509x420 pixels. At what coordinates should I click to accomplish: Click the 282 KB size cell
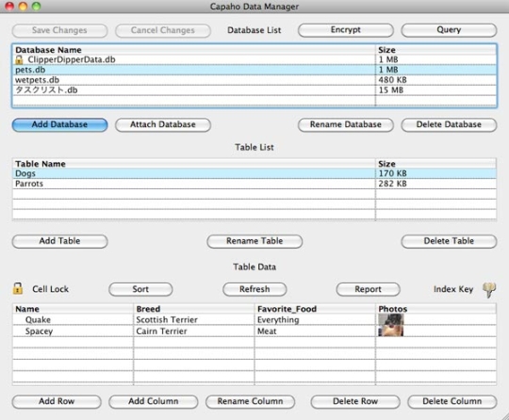point(436,184)
